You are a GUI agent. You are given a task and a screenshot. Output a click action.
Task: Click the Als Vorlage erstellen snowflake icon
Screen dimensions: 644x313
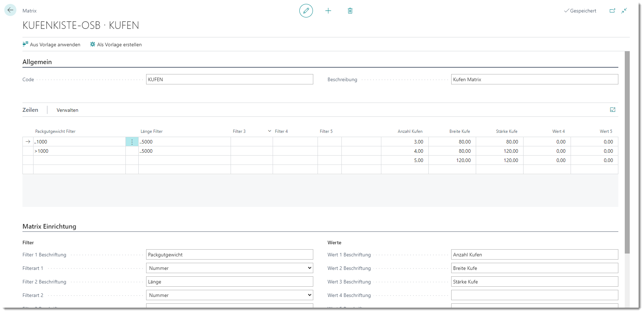93,44
